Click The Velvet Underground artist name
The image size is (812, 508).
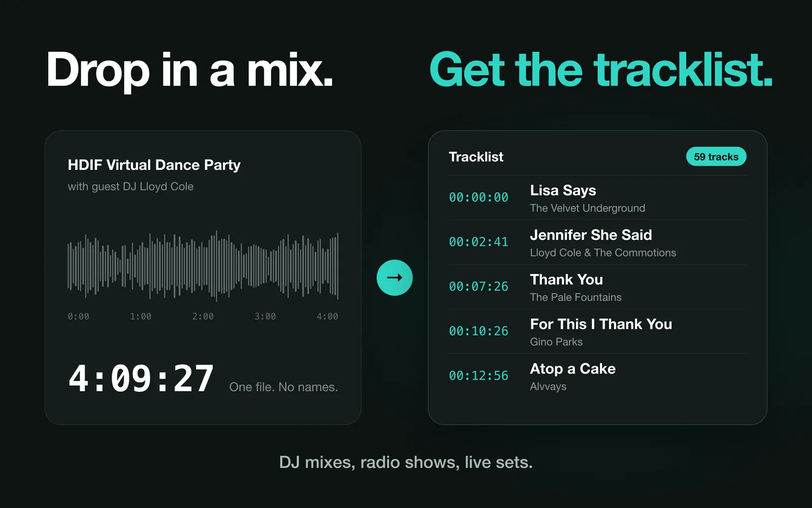pos(588,208)
